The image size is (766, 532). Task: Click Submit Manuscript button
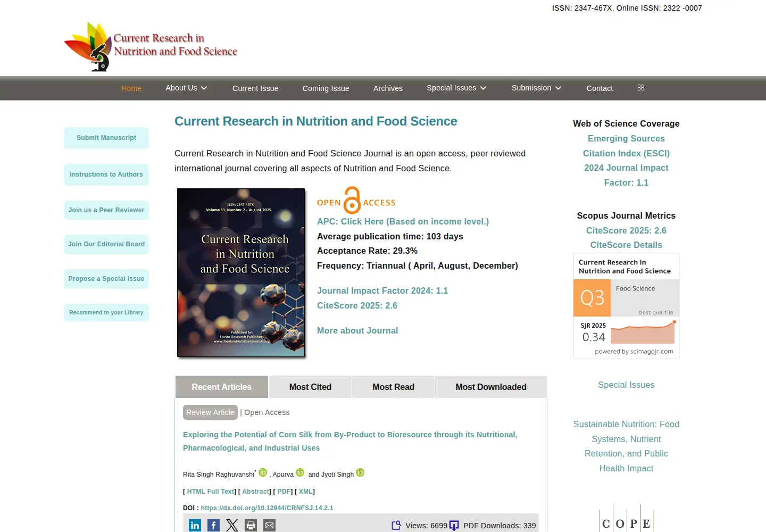106,138
